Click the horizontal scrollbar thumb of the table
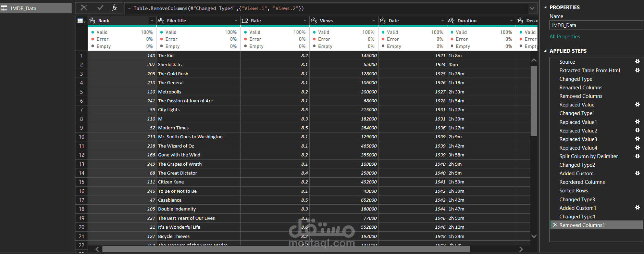644x254 pixels. coord(286,249)
